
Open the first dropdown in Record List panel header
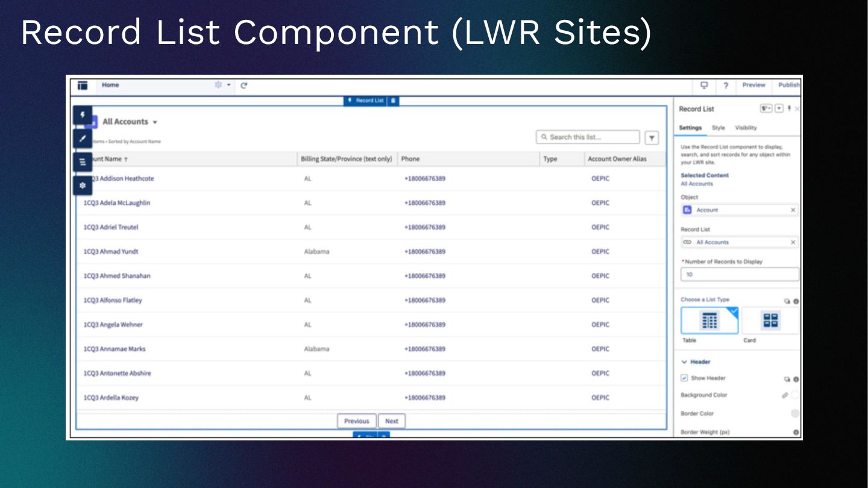point(766,109)
